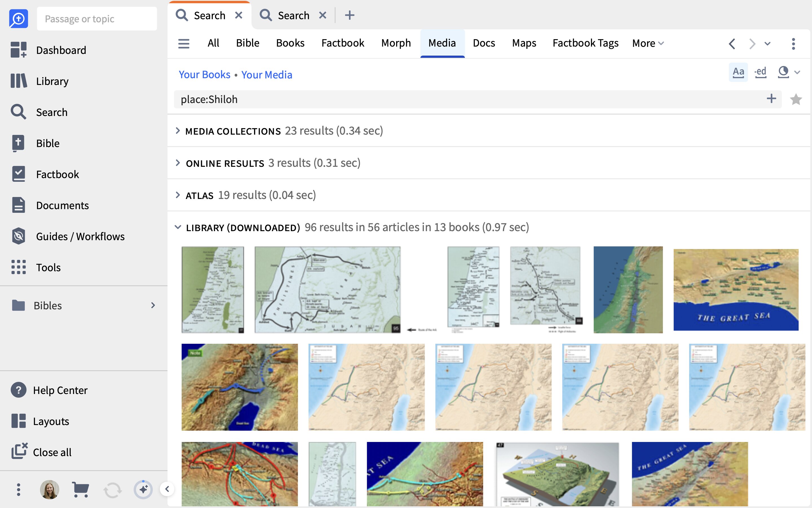
Task: Open the green satellite coastline map thumbnail
Action: (628, 290)
